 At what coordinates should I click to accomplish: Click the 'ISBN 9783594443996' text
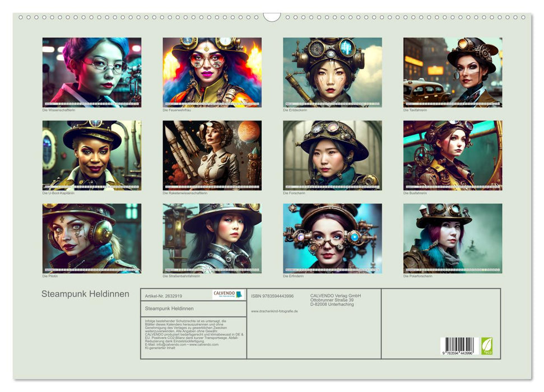(272, 296)
